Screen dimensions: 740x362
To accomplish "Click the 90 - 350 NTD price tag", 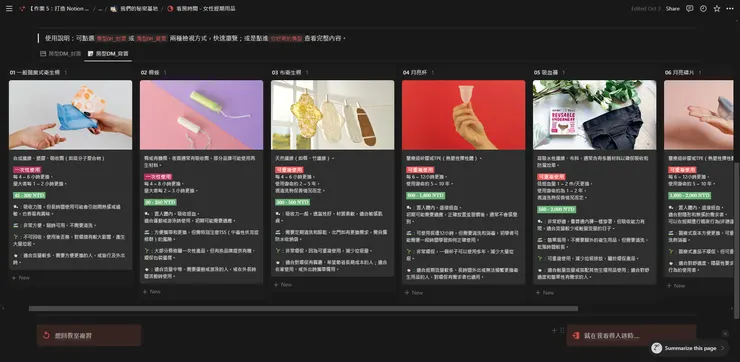I will (x=160, y=202).
